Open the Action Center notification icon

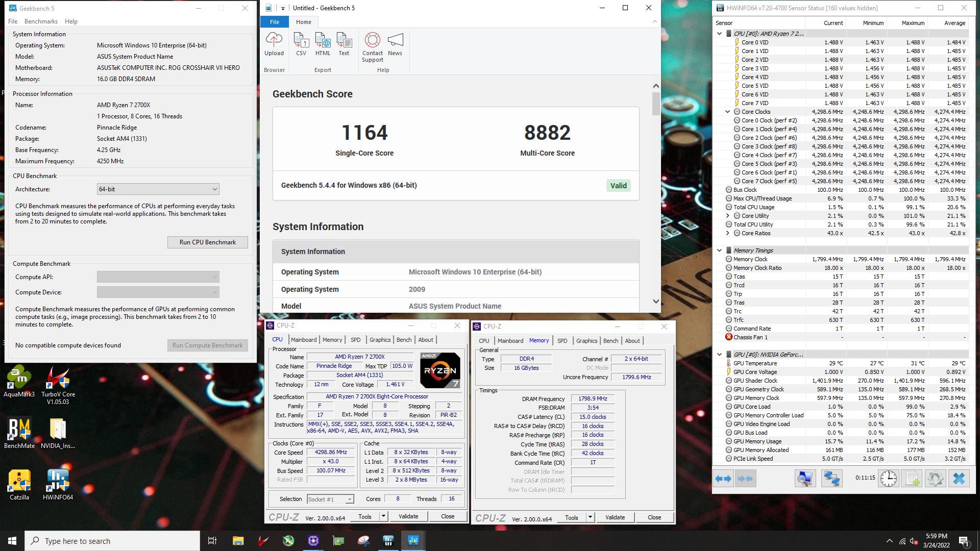pyautogui.click(x=964, y=541)
